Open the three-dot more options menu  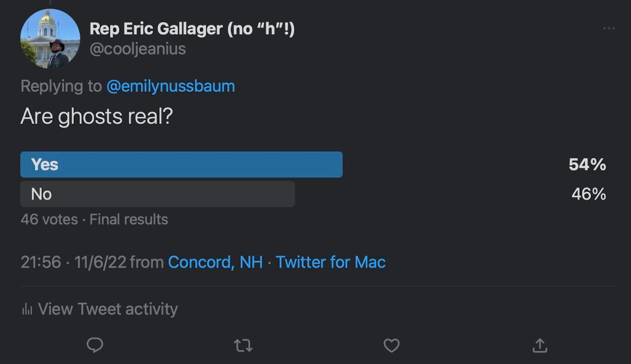608,28
